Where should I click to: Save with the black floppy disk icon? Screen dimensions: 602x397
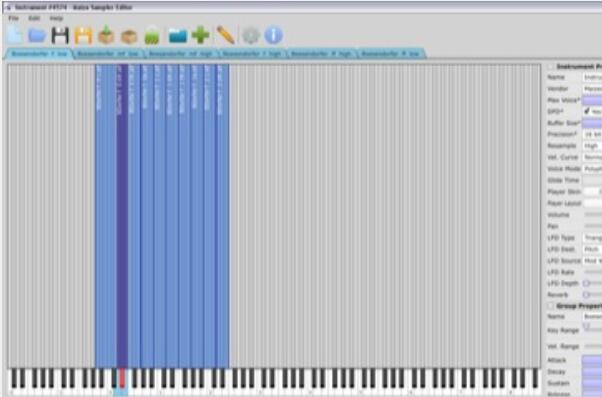click(60, 36)
